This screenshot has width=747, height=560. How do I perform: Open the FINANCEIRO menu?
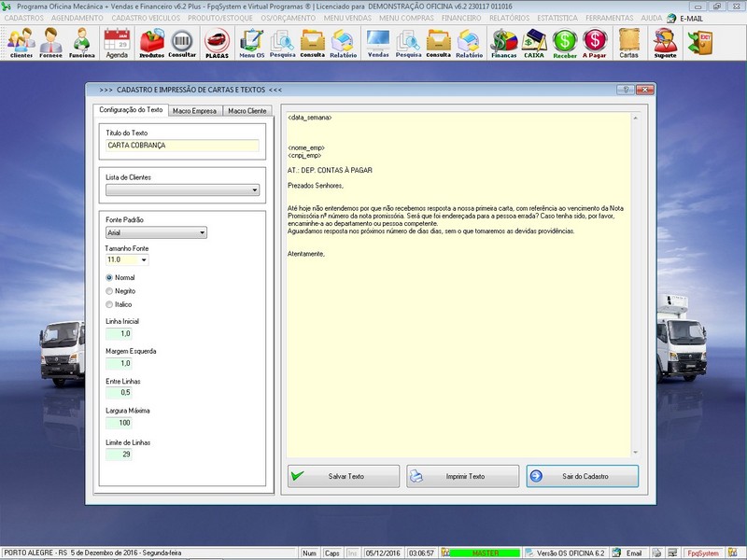coord(461,18)
